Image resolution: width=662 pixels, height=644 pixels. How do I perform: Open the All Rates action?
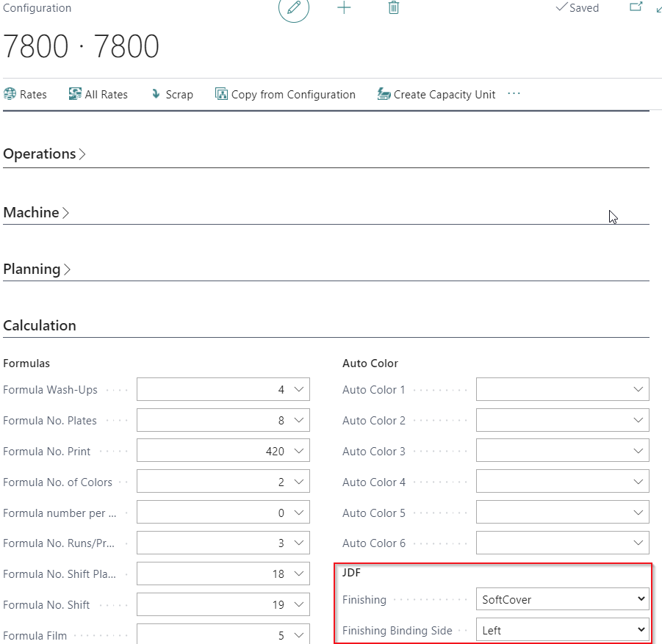[98, 94]
